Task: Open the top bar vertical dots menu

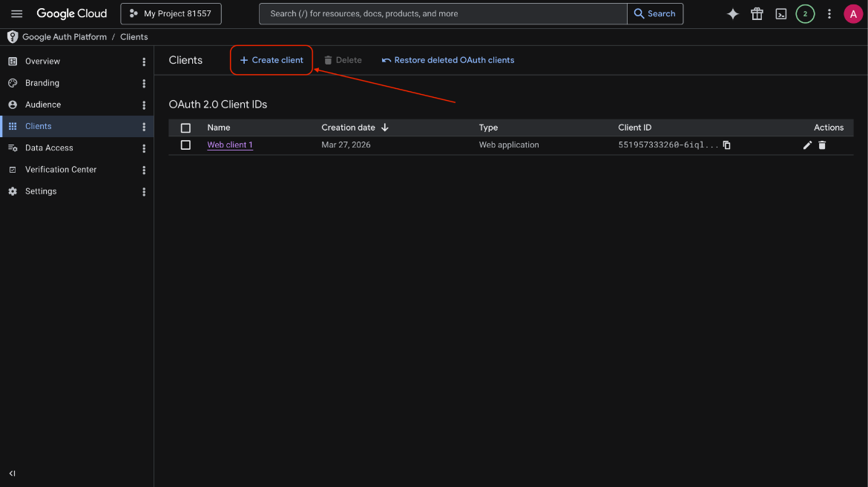Action: (x=829, y=14)
